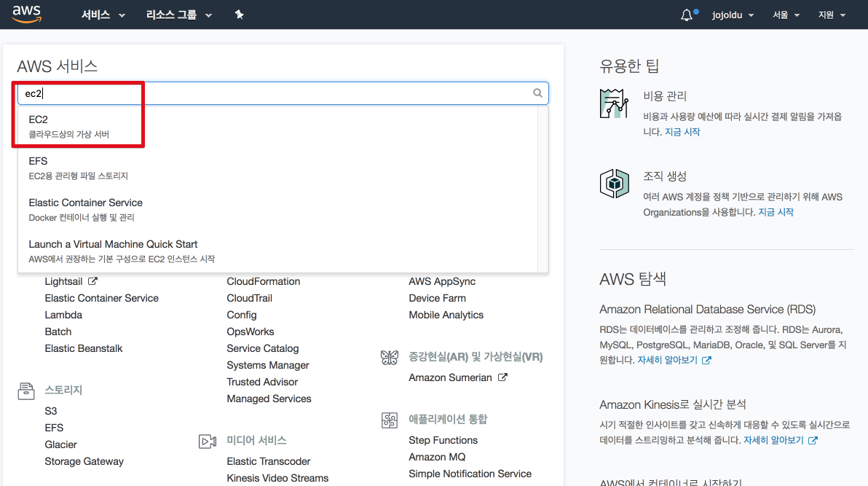This screenshot has height=486, width=868.
Task: Open the 서울 region dropdown
Action: point(786,15)
